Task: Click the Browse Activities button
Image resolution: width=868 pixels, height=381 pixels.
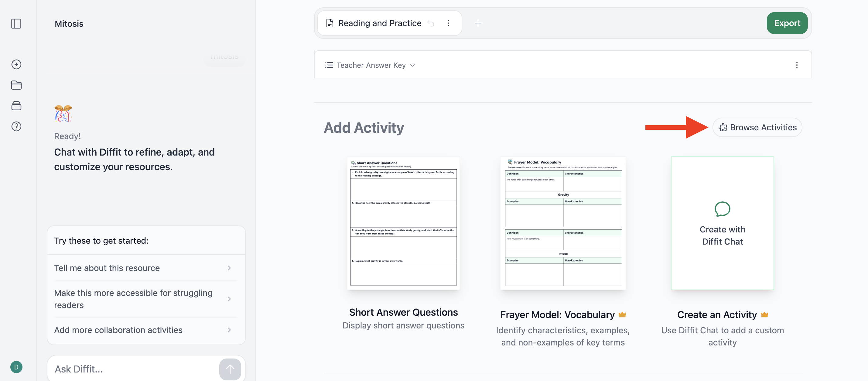Action: (x=757, y=127)
